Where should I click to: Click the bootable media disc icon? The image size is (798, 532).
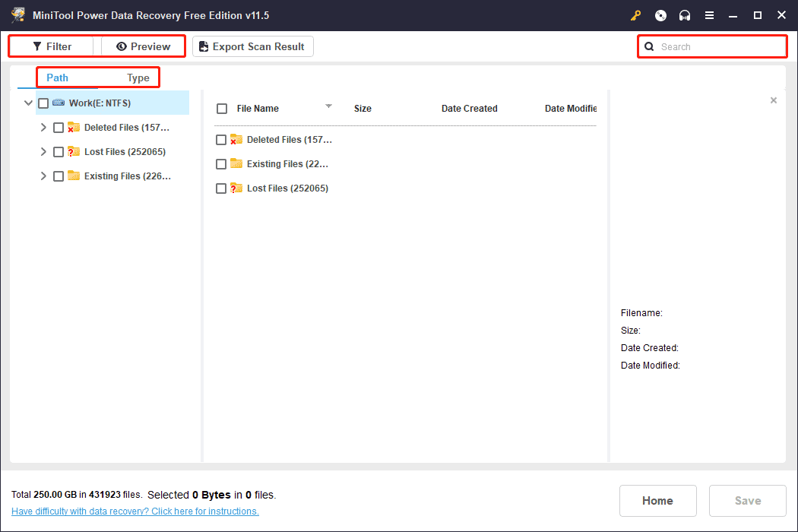click(660, 15)
